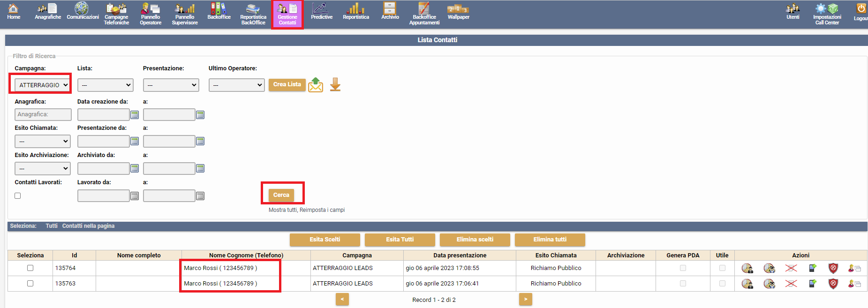Click phone with plus icon for contact 135763
This screenshot has height=308, width=868.
coord(813,284)
